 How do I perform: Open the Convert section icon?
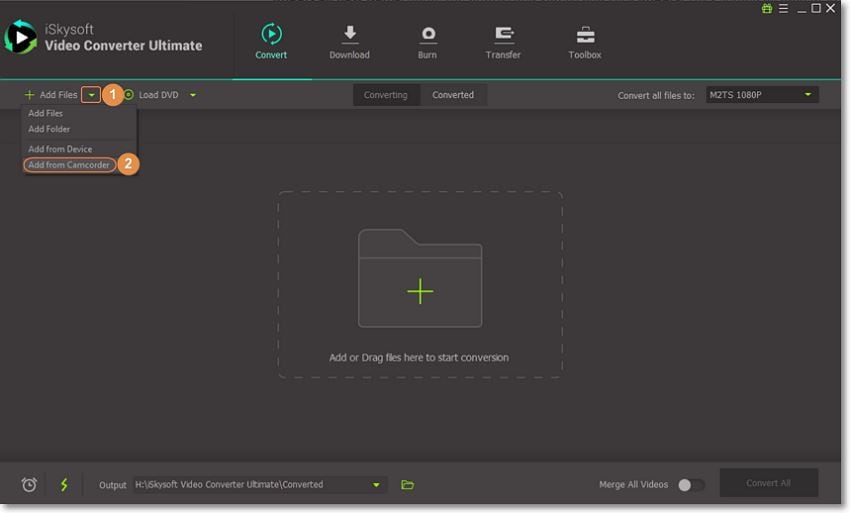[x=271, y=34]
